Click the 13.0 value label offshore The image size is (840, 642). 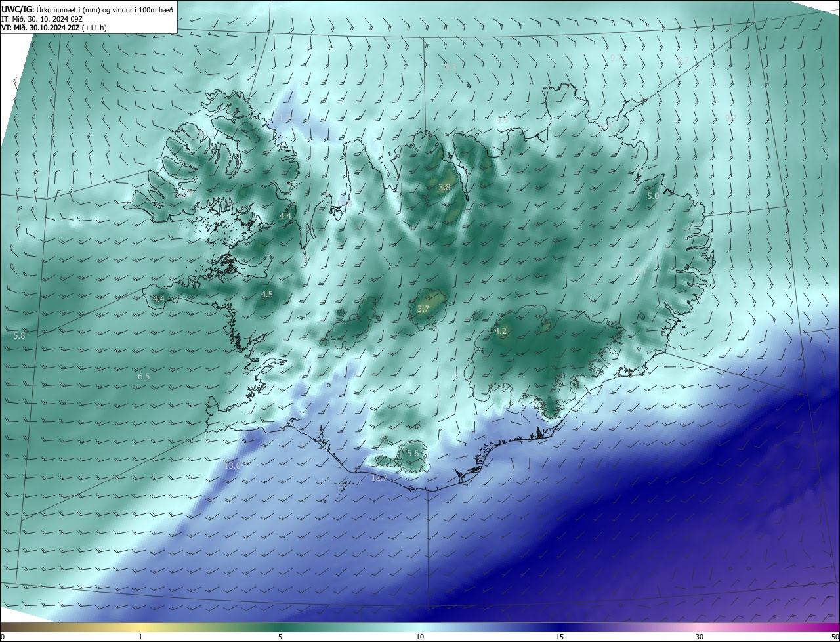pyautogui.click(x=232, y=465)
